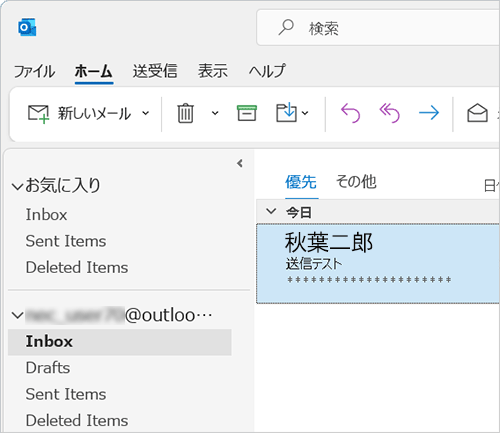Open Sent Items under the account

coord(66,394)
